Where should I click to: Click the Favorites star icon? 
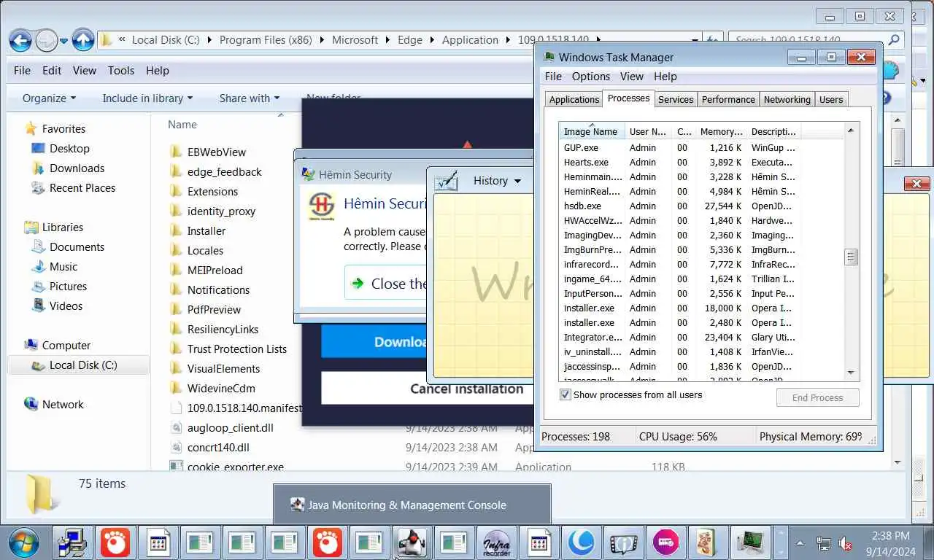(31, 128)
